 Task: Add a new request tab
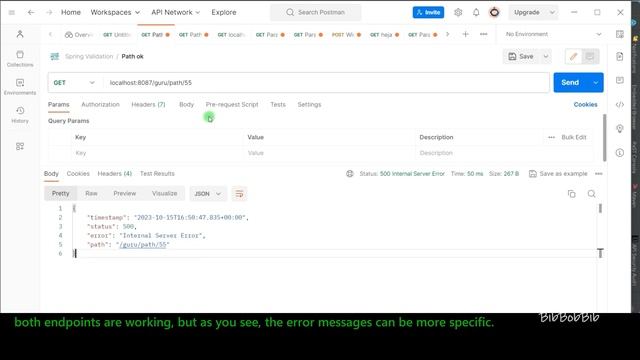point(465,34)
